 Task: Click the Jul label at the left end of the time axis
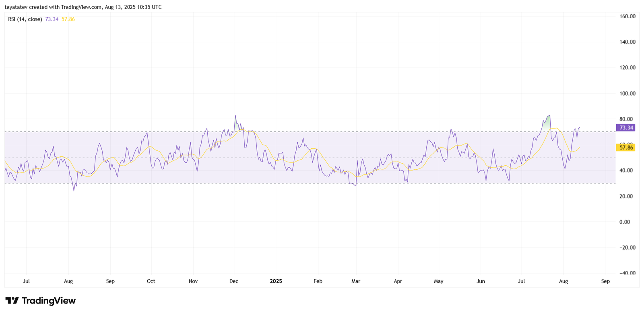[x=26, y=281]
